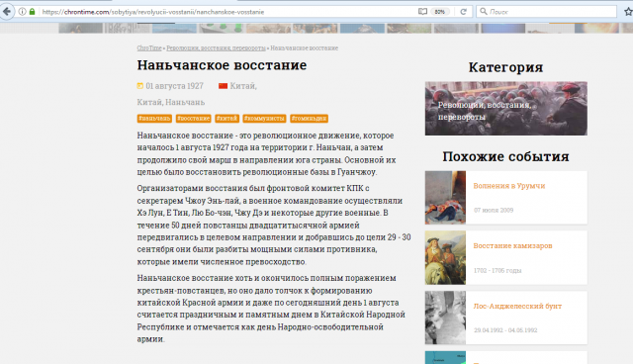Open the Революции, восстания, перевороты category banner
Screen dimensions: 633x364
(505, 108)
